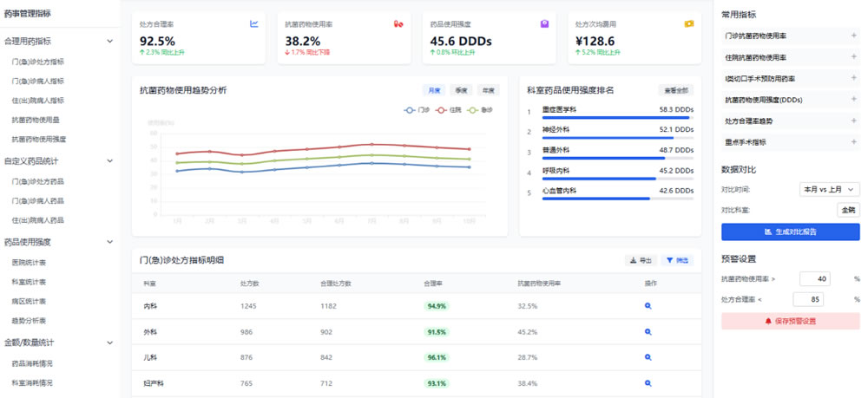
Task: Open 病区统计表 in the sidebar
Action: pos(29,301)
